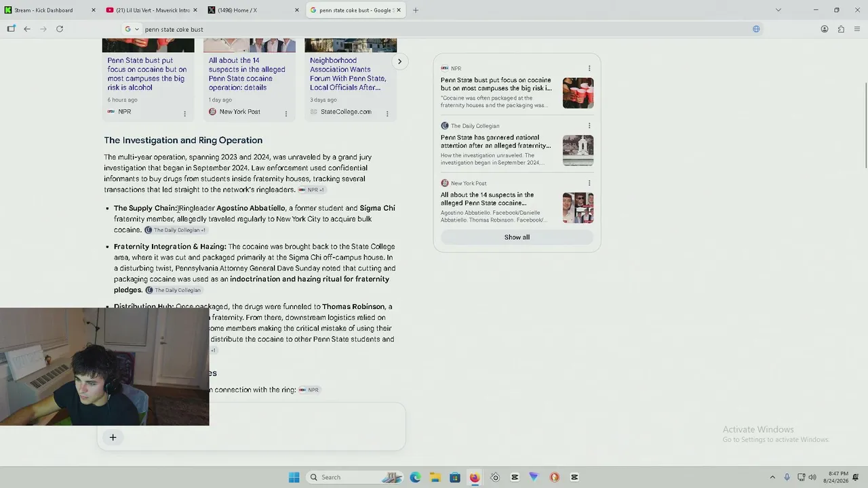Screen dimensions: 868x488
Task: Open DuckDuckGo browser from the taskbar
Action: pos(554,477)
